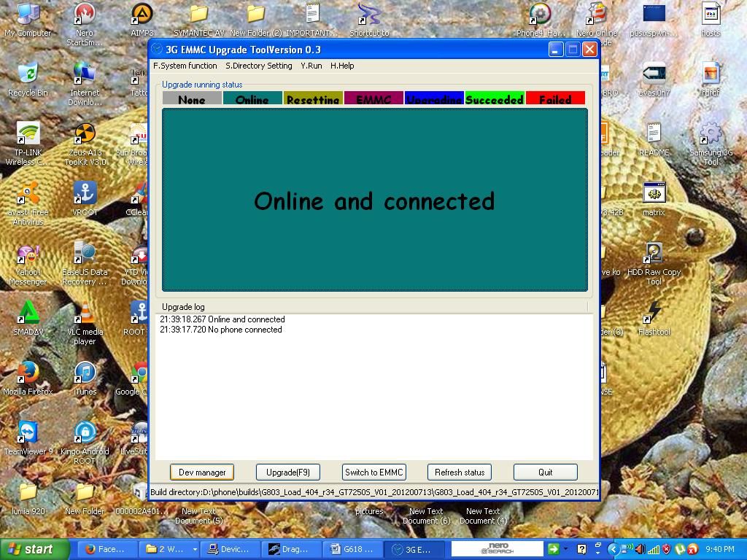Click inside the Nero Search taskbar field
Viewport: 747px width, 560px height.
(497, 549)
